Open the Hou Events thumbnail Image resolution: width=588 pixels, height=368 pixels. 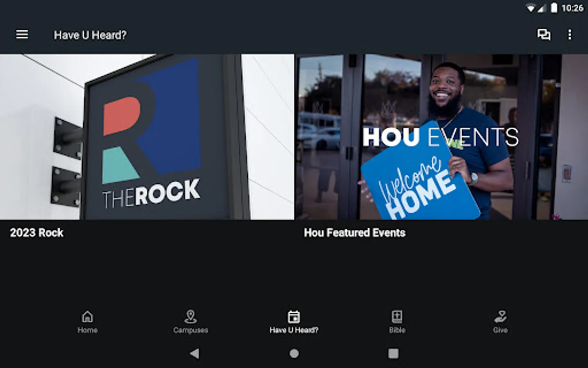click(442, 137)
